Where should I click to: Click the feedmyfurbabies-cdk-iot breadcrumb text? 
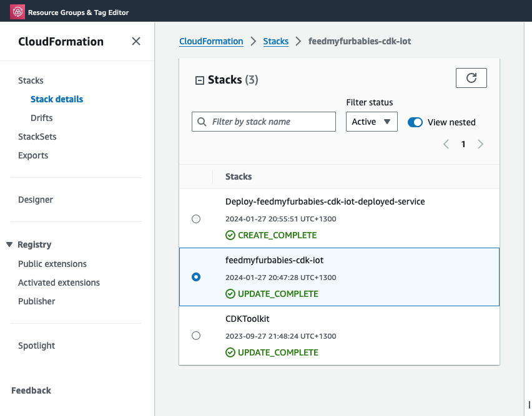point(360,41)
